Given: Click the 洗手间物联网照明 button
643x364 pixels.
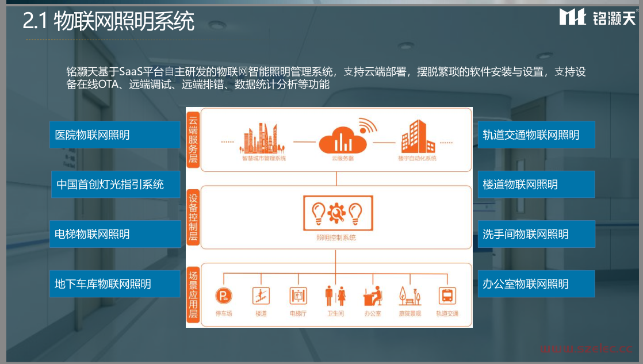Looking at the screenshot, I should [536, 234].
